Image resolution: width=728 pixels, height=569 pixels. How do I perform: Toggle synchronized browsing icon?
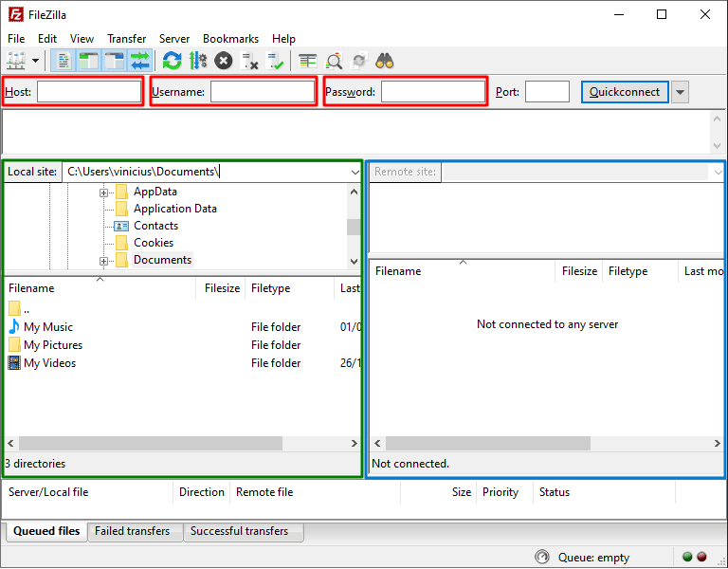[359, 61]
